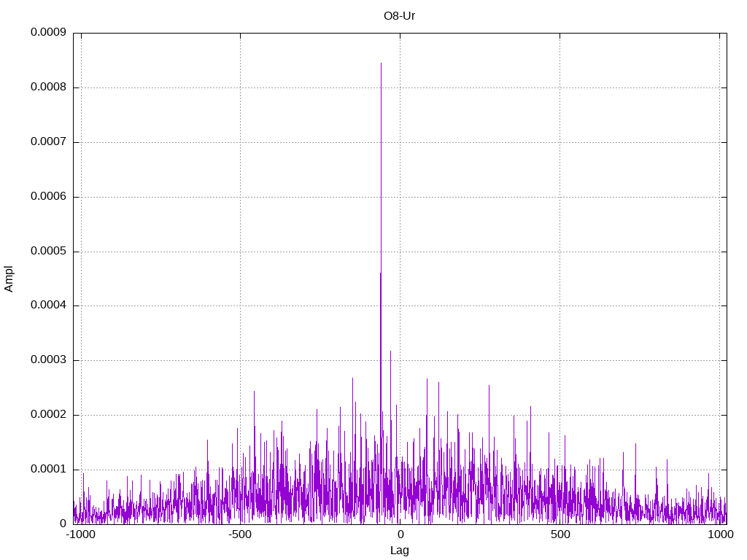Click the y-axis value 0.0001

click(49, 469)
